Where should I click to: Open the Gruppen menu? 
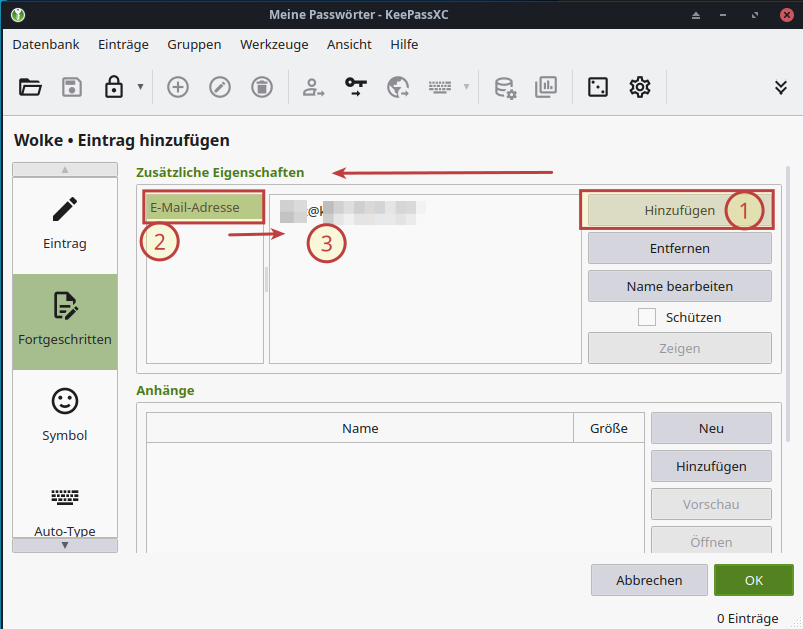(194, 44)
